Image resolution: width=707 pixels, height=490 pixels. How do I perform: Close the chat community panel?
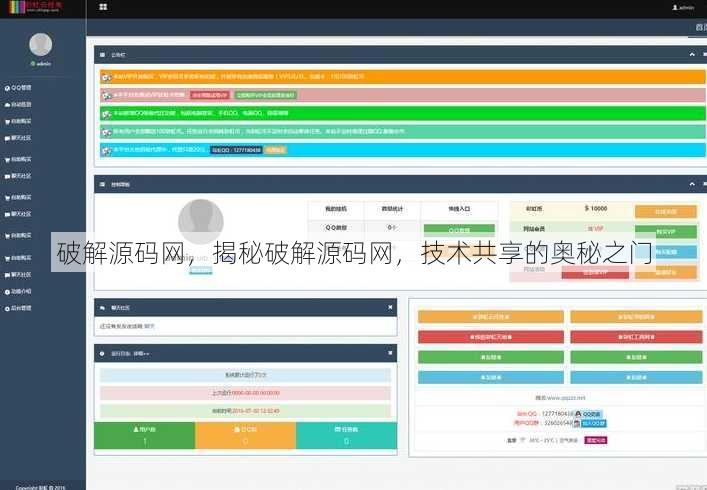coord(390,307)
